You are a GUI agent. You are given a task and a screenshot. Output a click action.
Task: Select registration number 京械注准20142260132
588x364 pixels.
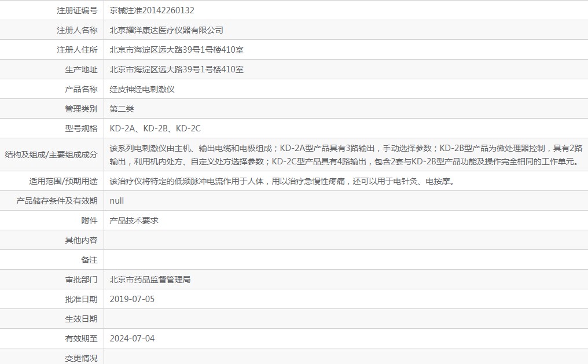[x=152, y=10]
